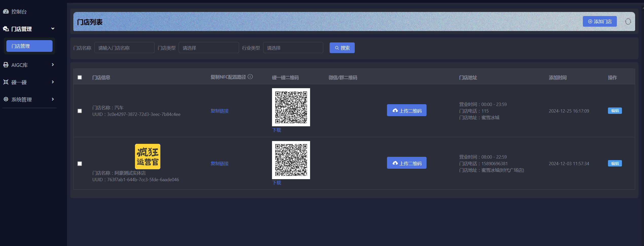
Task: Collapse the 门店管理 menu chevron
Action: click(x=53, y=28)
